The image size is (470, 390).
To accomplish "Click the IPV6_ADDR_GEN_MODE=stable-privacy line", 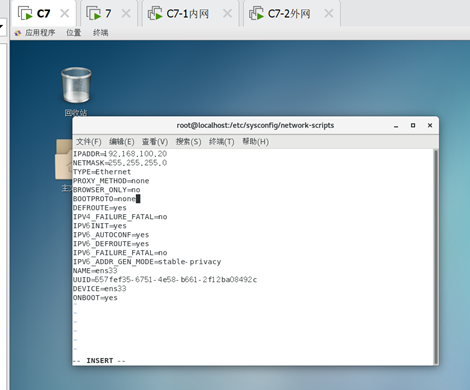I will click(x=147, y=262).
